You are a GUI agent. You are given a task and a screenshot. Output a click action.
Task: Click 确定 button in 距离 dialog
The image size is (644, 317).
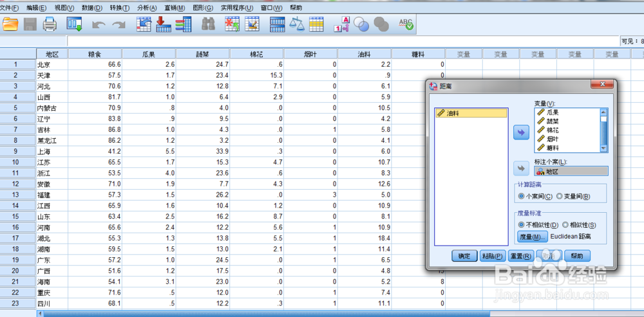click(464, 256)
